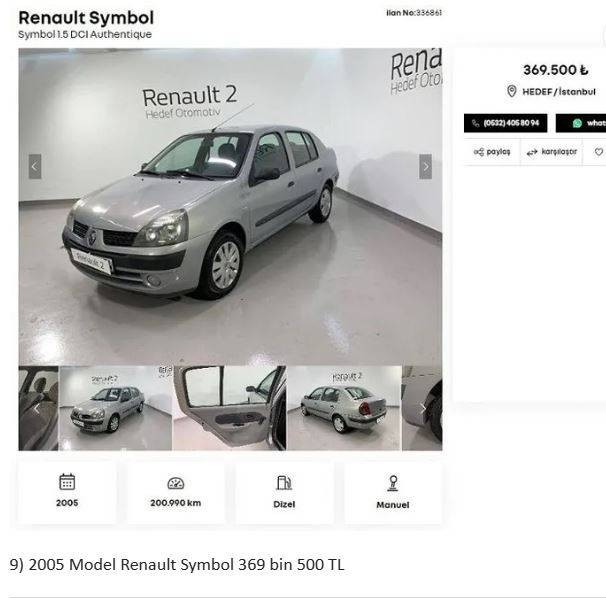Screen dimensions: 606x598
Task: Open the rear door panel thumbnail
Action: coord(230,408)
